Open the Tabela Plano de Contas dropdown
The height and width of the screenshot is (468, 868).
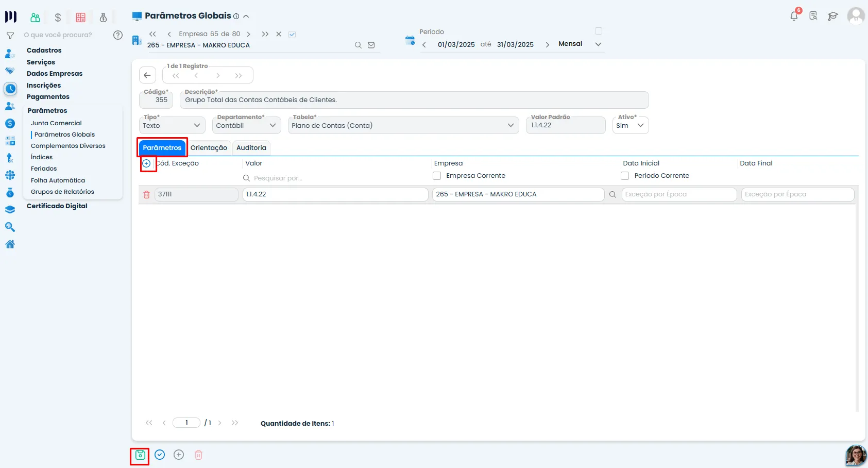click(403, 125)
